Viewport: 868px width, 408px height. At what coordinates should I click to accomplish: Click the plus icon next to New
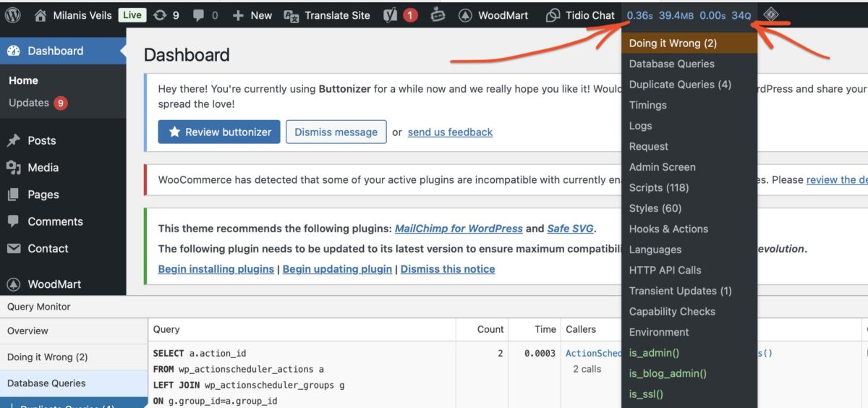238,15
